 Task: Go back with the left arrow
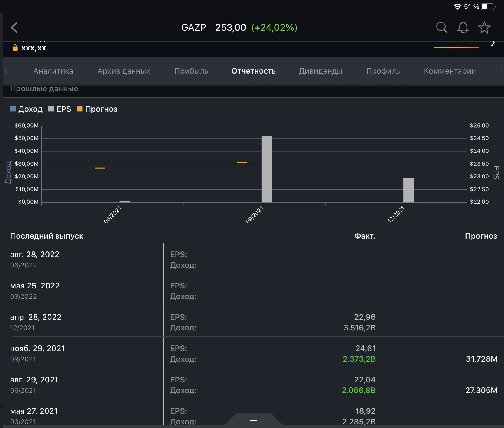click(14, 27)
